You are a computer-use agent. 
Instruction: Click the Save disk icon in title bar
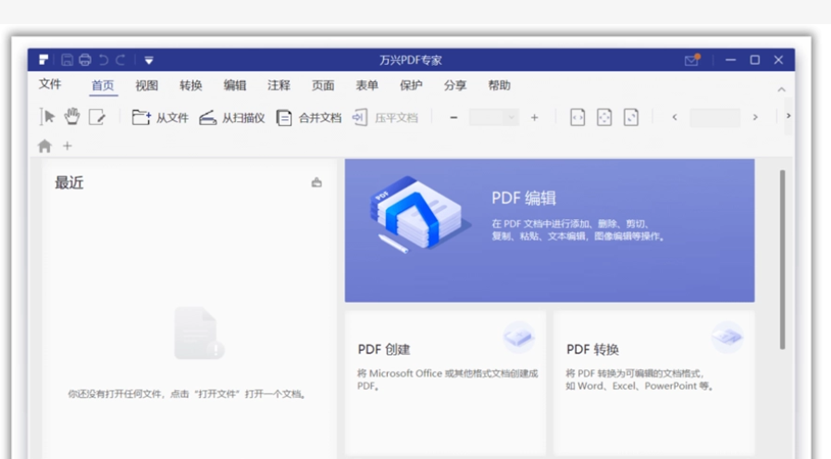(x=67, y=60)
